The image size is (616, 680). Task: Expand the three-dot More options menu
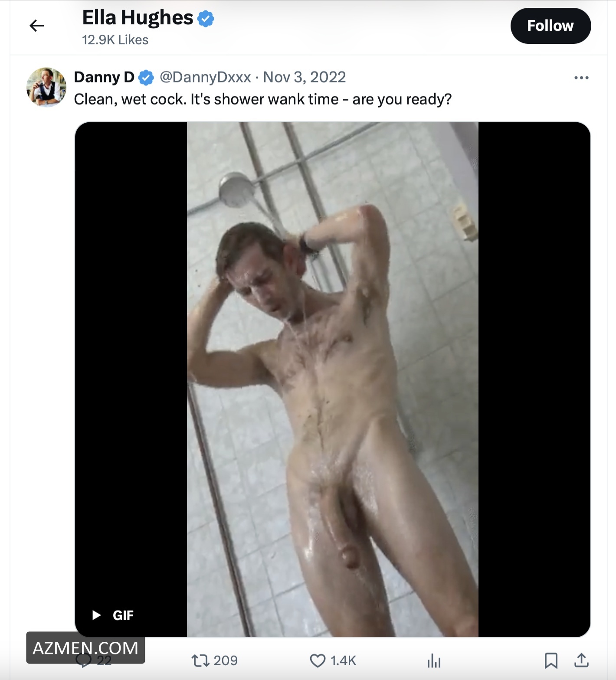(581, 78)
